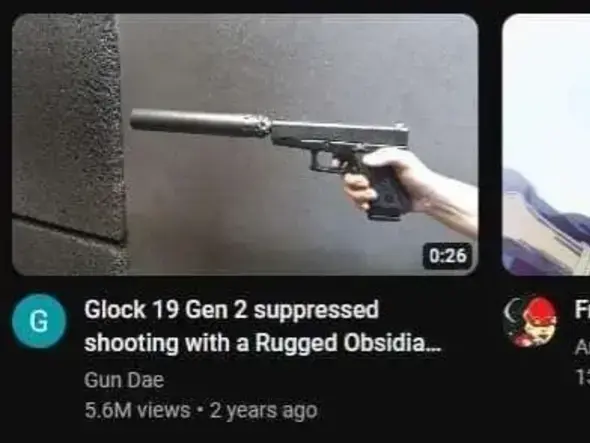Click the second video's cut-off metadata line
The width and height of the screenshot is (590, 443).
582,377
